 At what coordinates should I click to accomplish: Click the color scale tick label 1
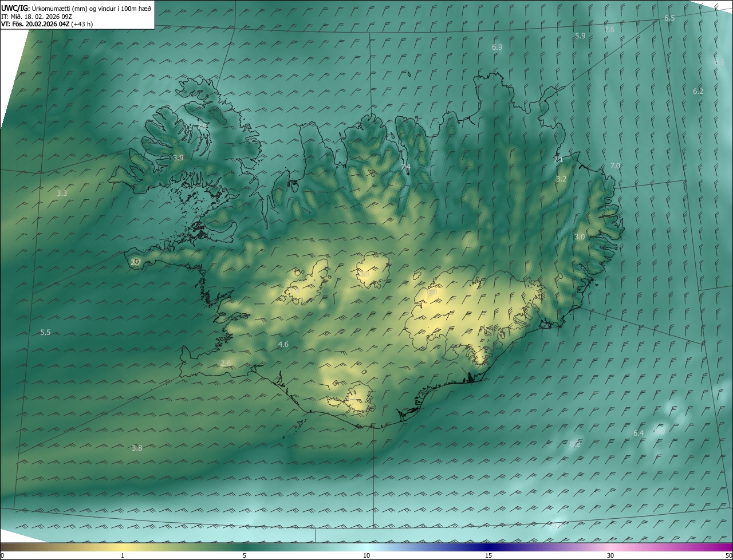123,555
